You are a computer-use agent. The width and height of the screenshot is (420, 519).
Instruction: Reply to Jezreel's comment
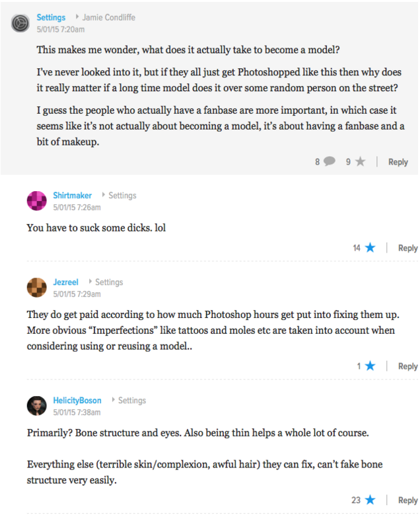[407, 366]
